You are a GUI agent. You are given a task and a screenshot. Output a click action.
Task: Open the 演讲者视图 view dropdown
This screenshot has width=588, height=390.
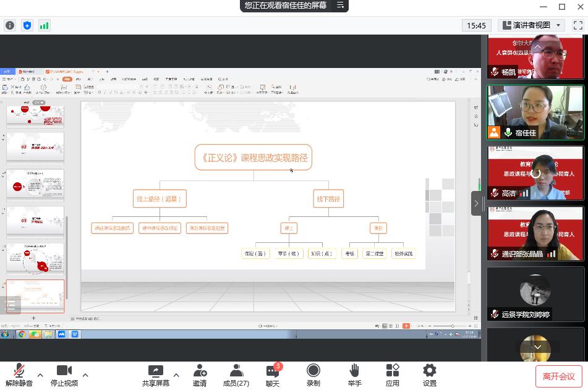pyautogui.click(x=531, y=25)
